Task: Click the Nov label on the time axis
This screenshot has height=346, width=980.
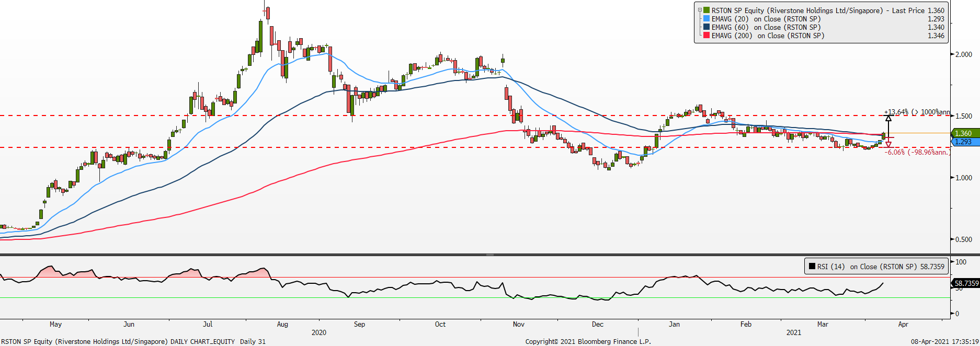Action: (x=519, y=324)
